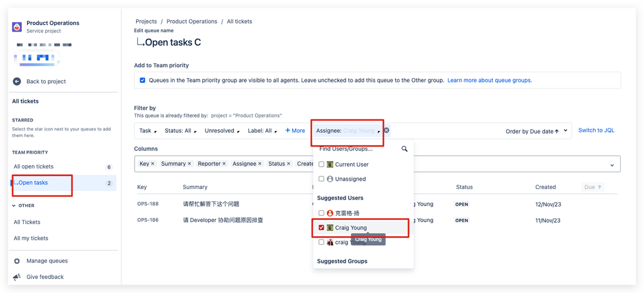Click the Switch to JQL link
The image size is (644, 293).
(x=596, y=130)
